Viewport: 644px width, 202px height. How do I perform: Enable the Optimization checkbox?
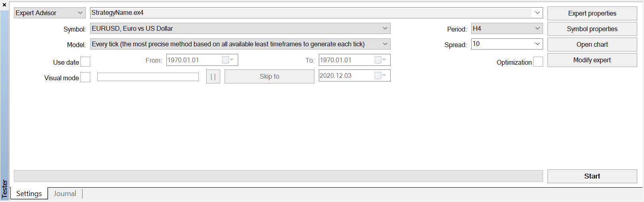coord(538,62)
